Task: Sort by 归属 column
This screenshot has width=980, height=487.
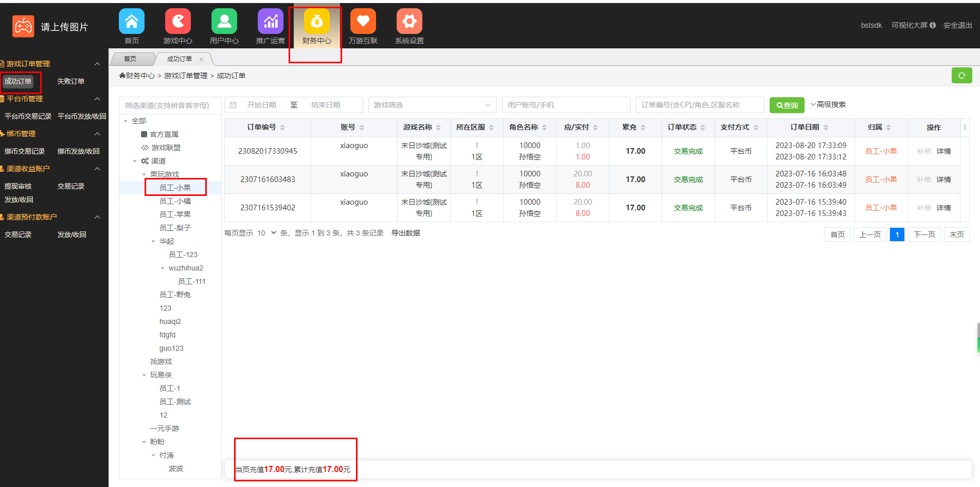Action: click(888, 128)
